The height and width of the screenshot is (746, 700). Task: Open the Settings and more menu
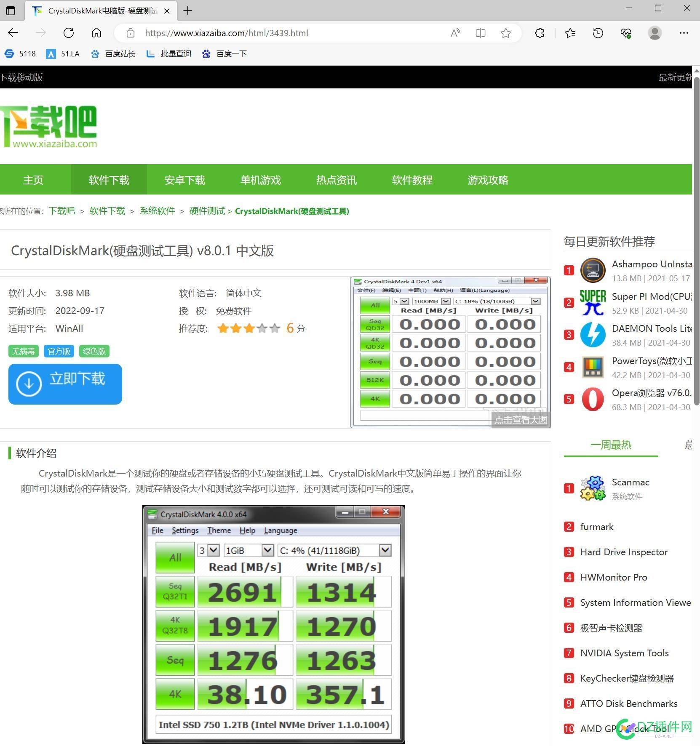pyautogui.click(x=684, y=33)
